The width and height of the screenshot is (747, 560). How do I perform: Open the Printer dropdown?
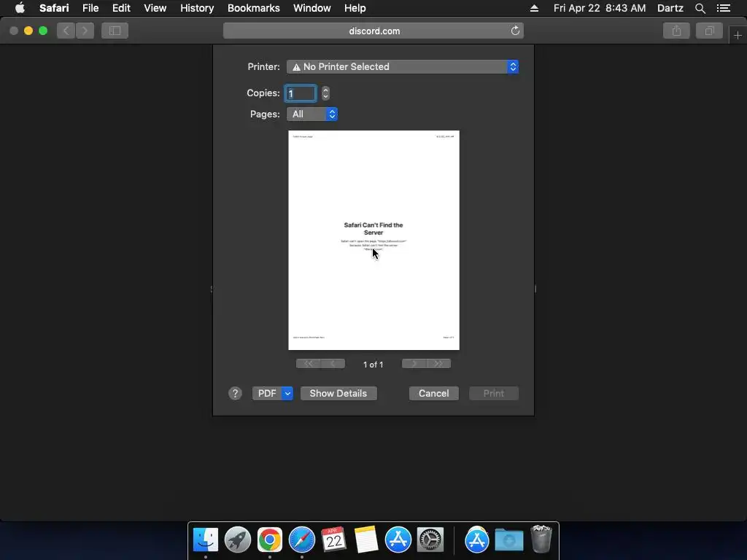click(x=403, y=66)
